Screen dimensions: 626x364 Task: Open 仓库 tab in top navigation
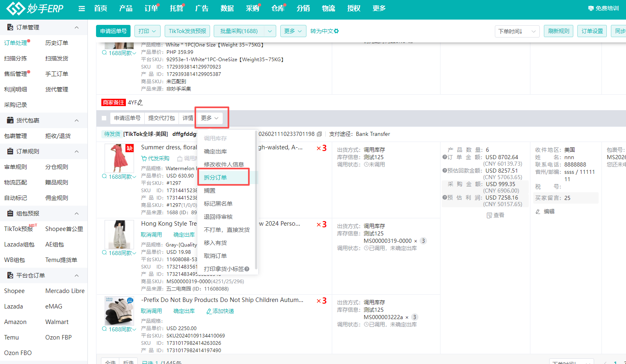point(278,9)
